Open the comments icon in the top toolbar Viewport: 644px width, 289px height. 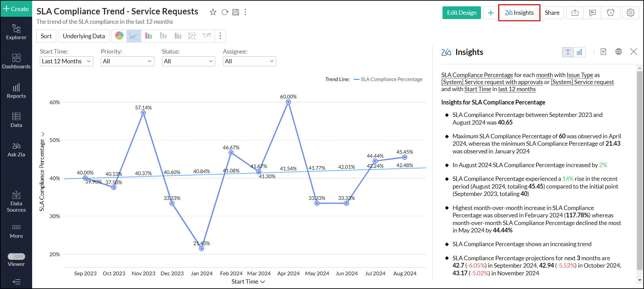pyautogui.click(x=592, y=13)
